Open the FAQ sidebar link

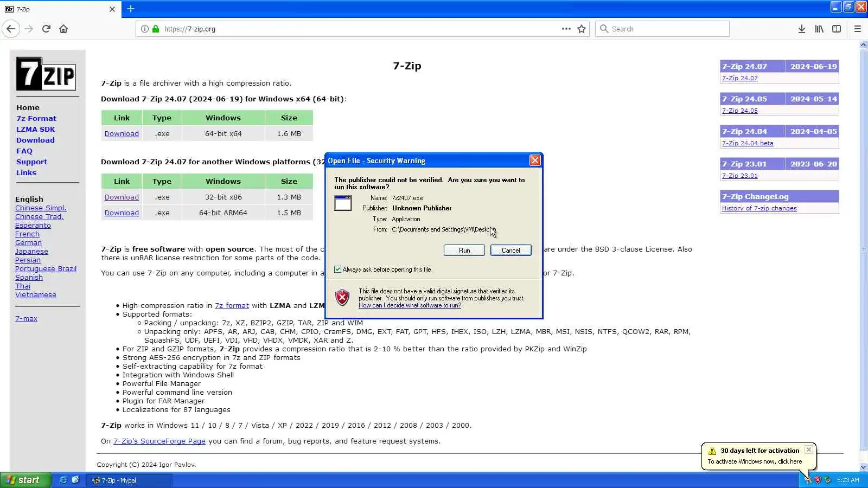point(24,151)
